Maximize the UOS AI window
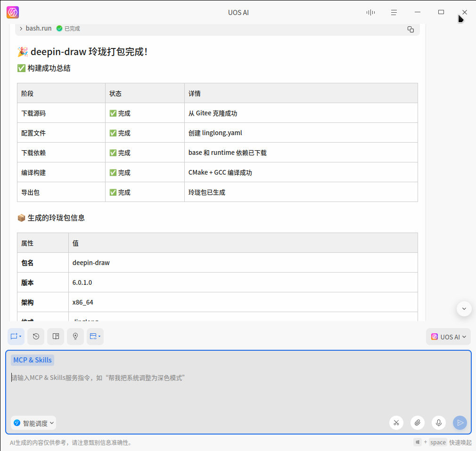 (x=441, y=12)
